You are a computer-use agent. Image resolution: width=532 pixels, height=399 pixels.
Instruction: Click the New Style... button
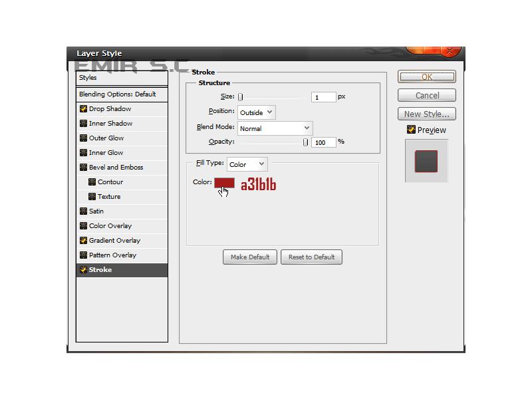(427, 114)
